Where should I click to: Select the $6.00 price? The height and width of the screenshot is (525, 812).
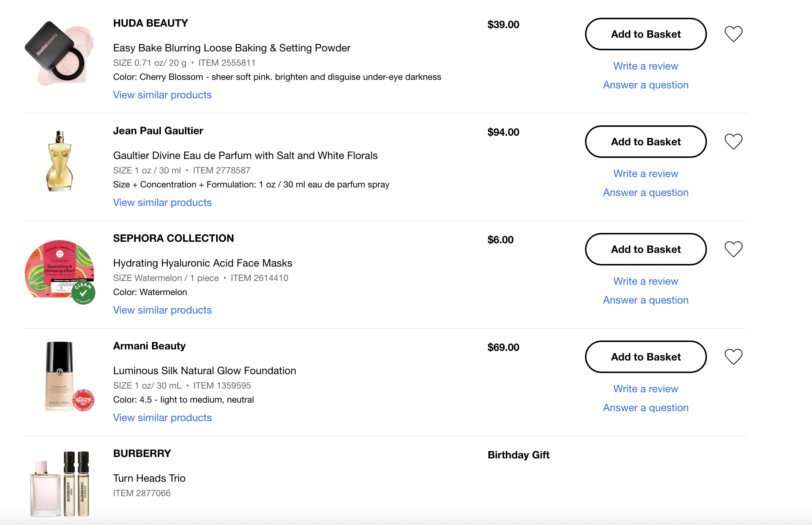(500, 240)
